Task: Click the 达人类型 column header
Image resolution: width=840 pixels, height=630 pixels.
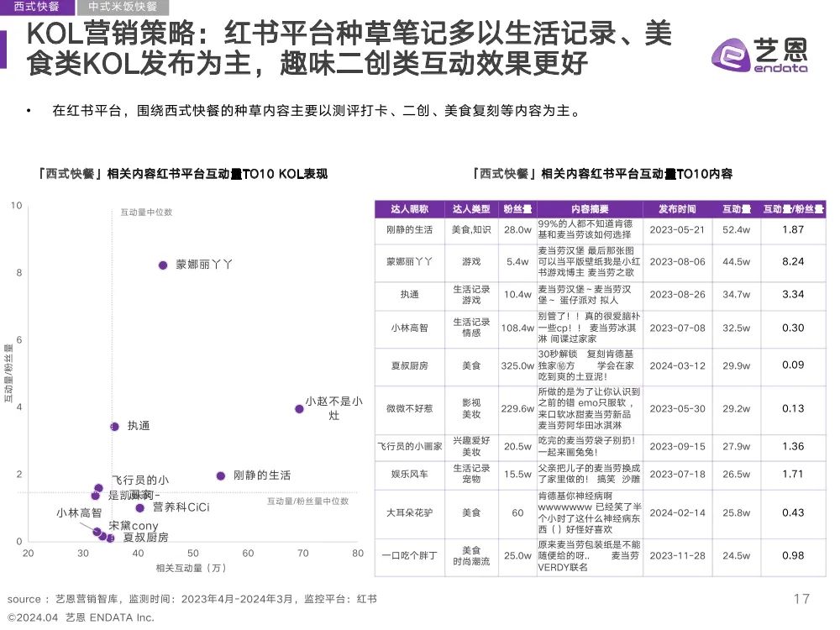Action: click(471, 209)
